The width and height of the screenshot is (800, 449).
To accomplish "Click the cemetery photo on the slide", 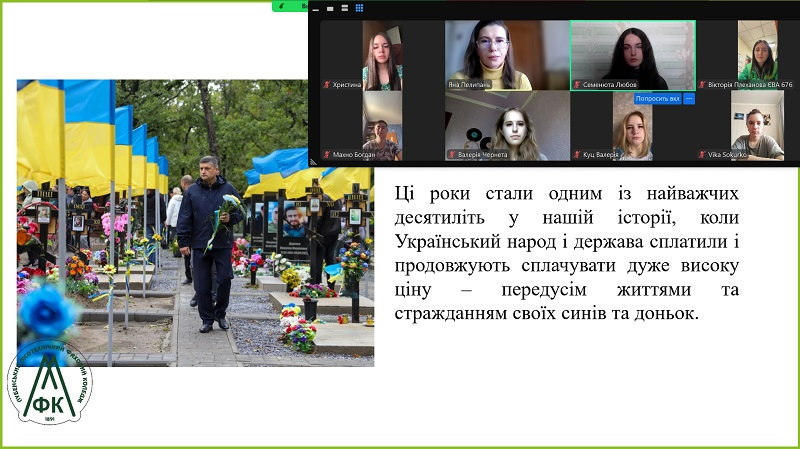I will point(195,223).
